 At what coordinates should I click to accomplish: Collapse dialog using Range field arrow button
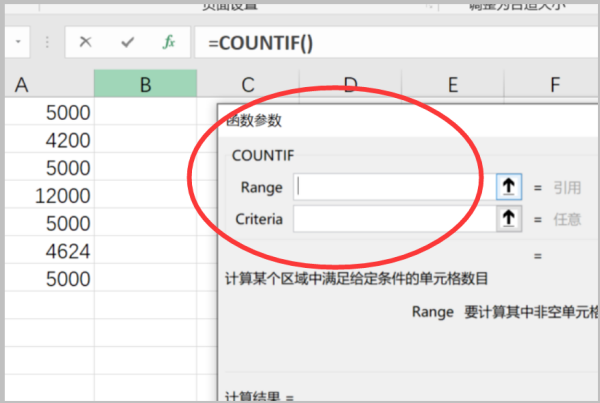pos(509,187)
